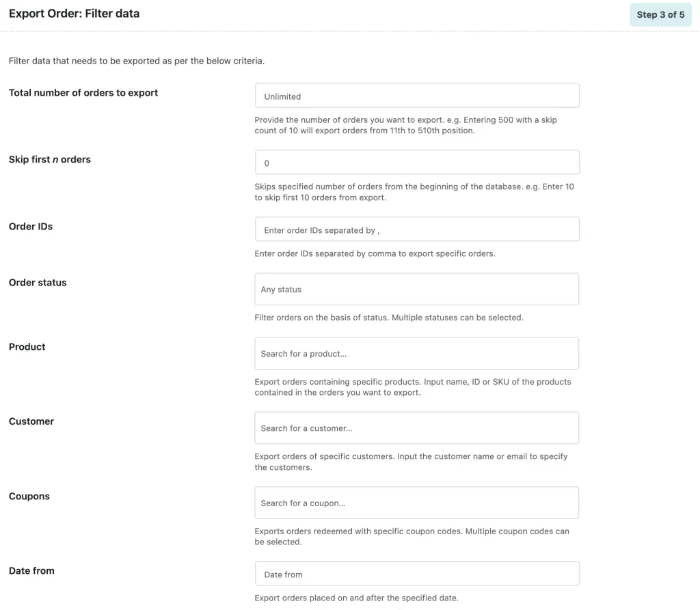Click the Order IDs text box
Viewport: 700px width, 610px height.
point(417,230)
